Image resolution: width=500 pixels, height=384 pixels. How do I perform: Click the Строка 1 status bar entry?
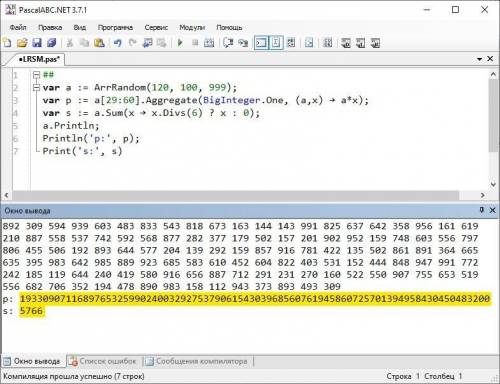(403, 376)
